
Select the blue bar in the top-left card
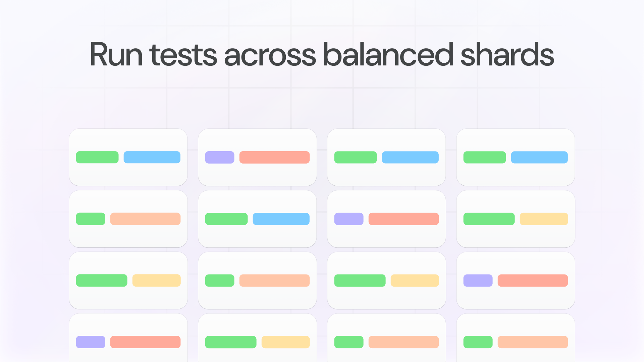(152, 157)
